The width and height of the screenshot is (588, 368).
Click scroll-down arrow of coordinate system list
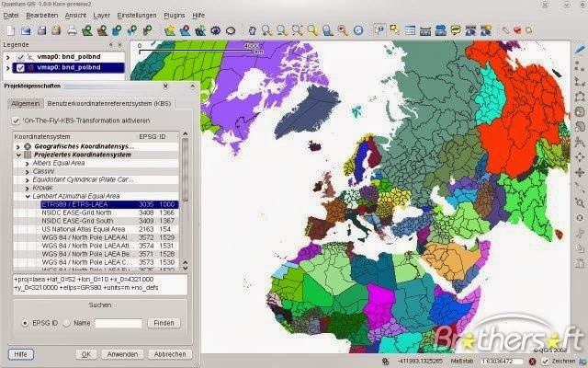(x=185, y=268)
